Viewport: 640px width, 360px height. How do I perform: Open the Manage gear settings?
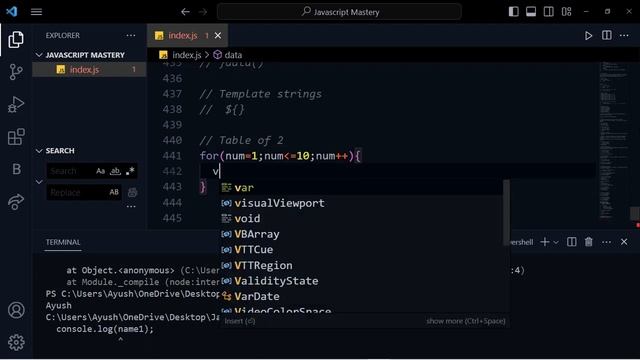point(16,342)
